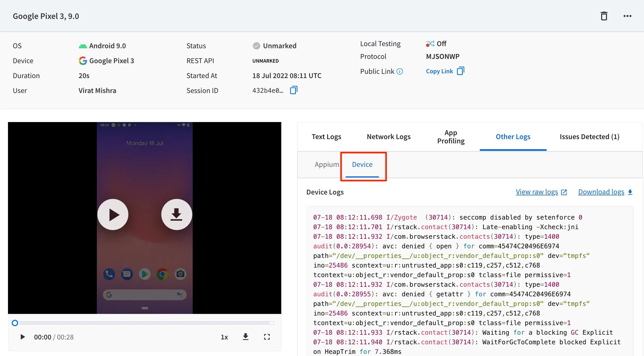
Task: Open the Network Logs tab
Action: tap(389, 137)
